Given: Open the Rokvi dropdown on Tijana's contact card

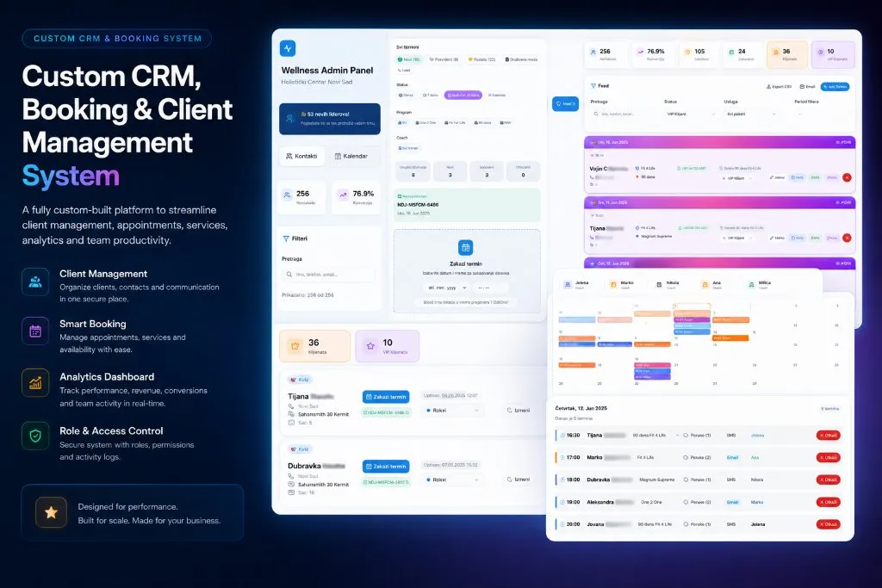Looking at the screenshot, I should click(452, 411).
